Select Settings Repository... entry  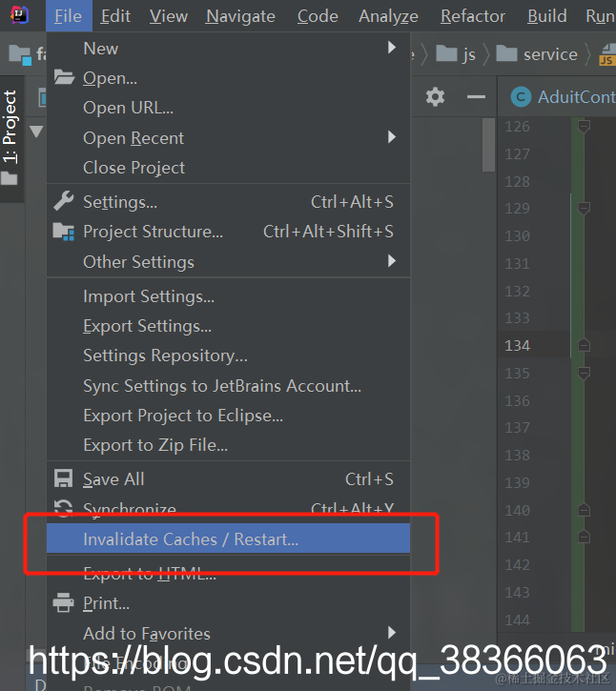tap(229, 356)
